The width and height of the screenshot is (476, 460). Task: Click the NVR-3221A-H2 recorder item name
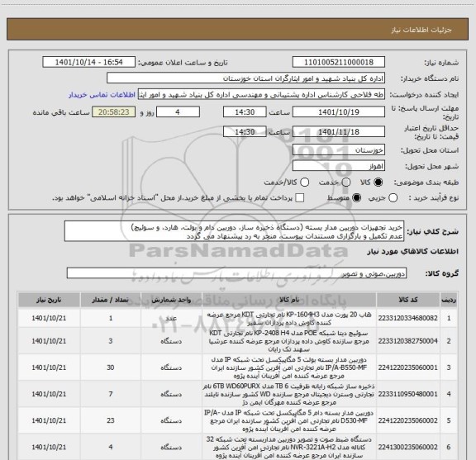pyautogui.click(x=289, y=447)
